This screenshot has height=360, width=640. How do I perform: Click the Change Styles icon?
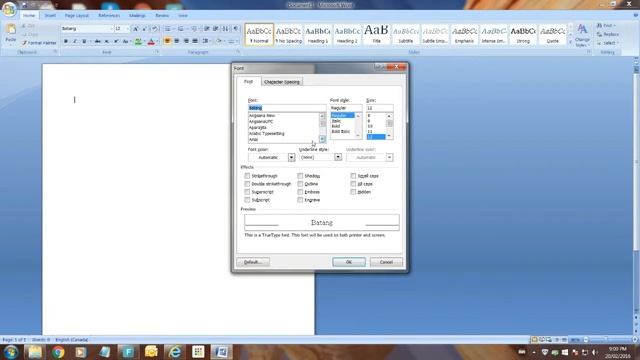click(x=582, y=35)
